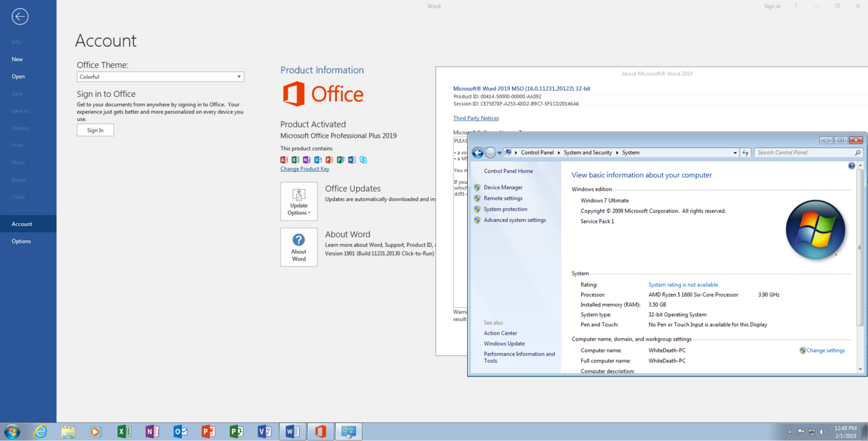Click Sign in on the Word title bar
Viewport: 868px width, 441px height.
(x=772, y=6)
